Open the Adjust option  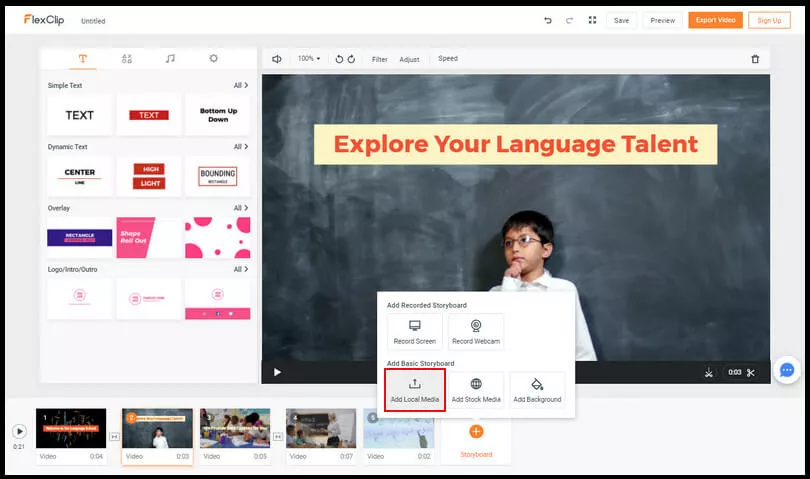point(409,59)
